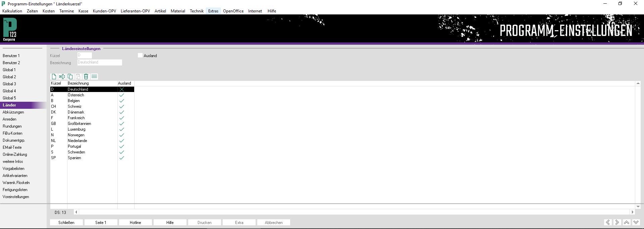Click the horizontal scrollbar right arrow
The height and width of the screenshot is (229, 644).
633,212
